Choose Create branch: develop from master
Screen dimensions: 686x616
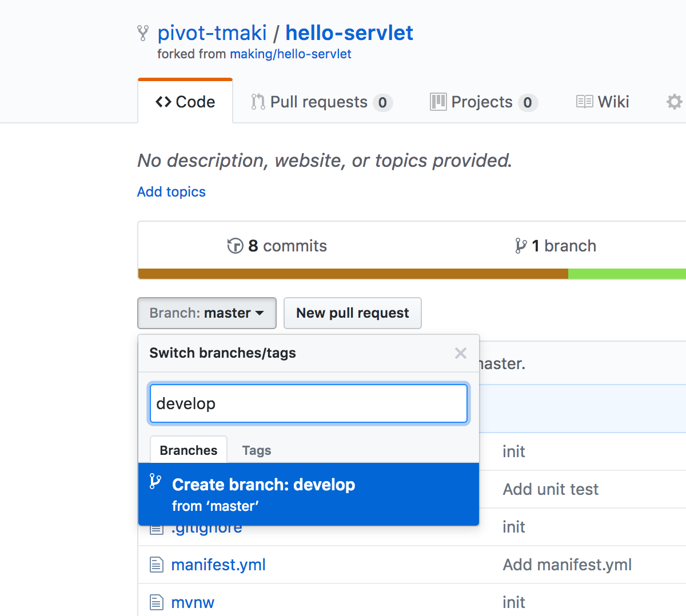(x=308, y=494)
